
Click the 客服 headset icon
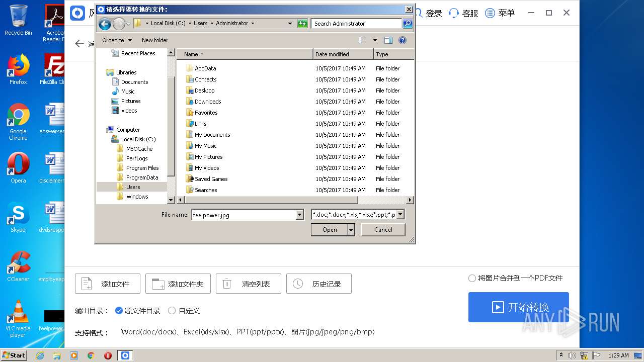click(x=454, y=13)
